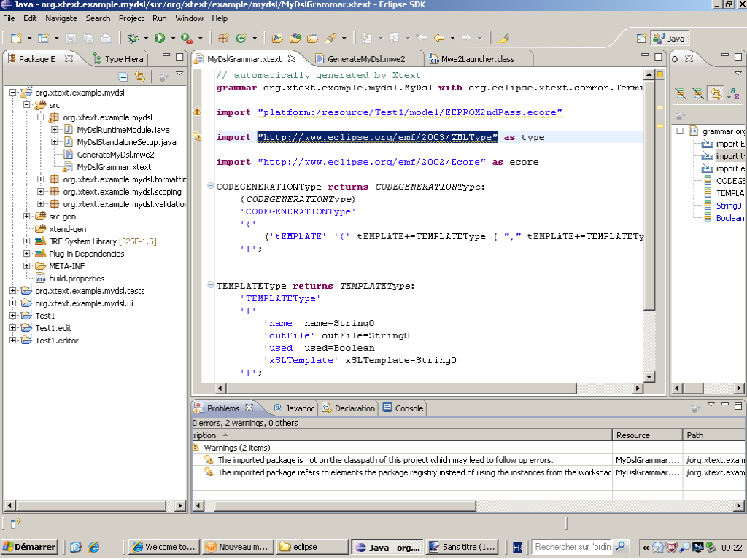The image size is (747, 560).
Task: Click the Show Desktop icon in taskbar
Action: click(76, 547)
